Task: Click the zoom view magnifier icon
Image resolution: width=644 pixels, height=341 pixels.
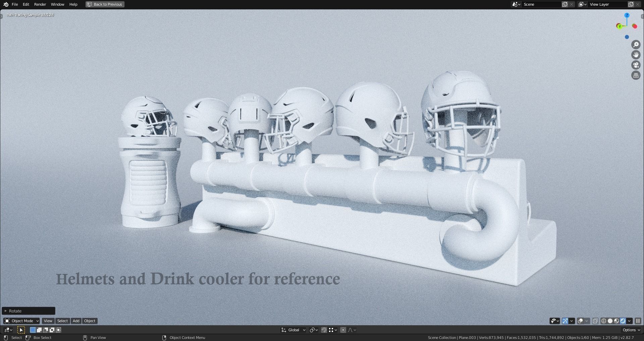Action: (636, 45)
